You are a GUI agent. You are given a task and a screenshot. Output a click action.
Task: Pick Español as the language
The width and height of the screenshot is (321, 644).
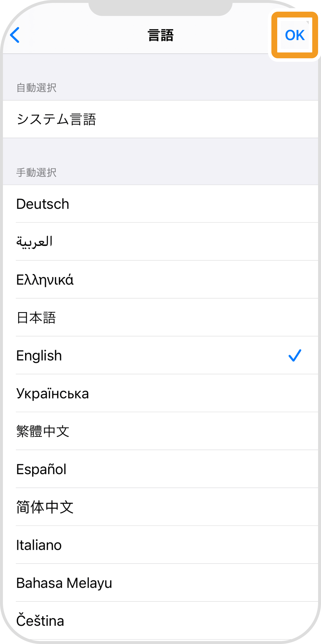coord(41,469)
